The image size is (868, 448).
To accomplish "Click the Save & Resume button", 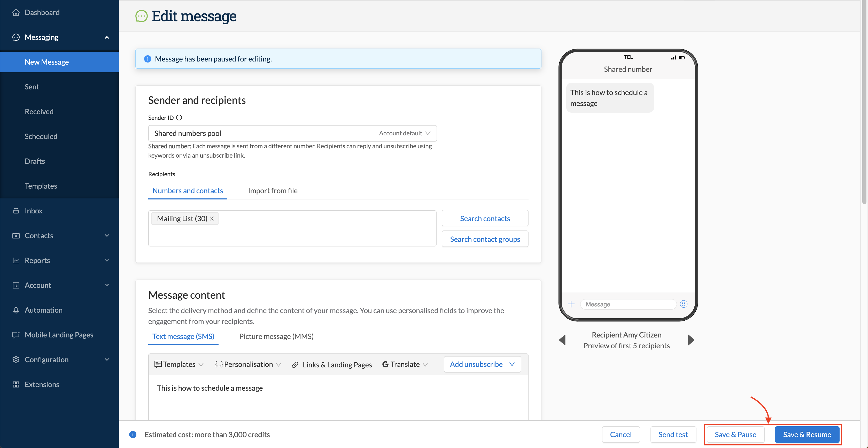I will click(807, 434).
